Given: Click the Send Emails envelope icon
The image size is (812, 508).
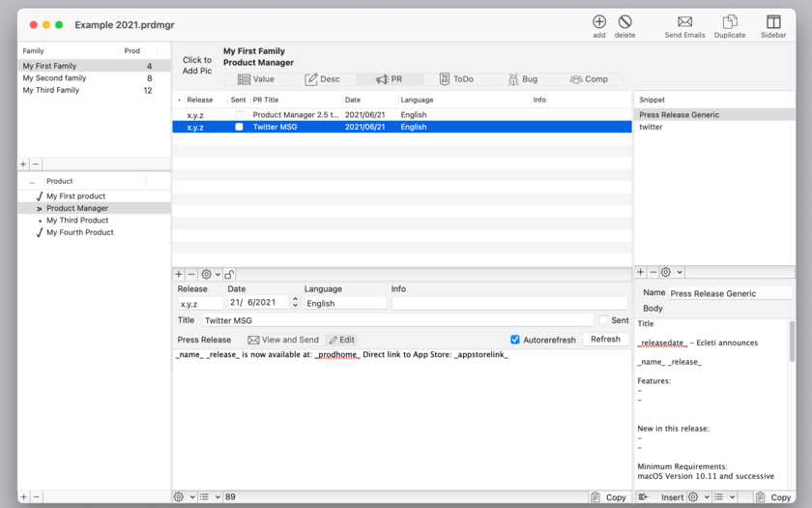Looking at the screenshot, I should coord(684,21).
